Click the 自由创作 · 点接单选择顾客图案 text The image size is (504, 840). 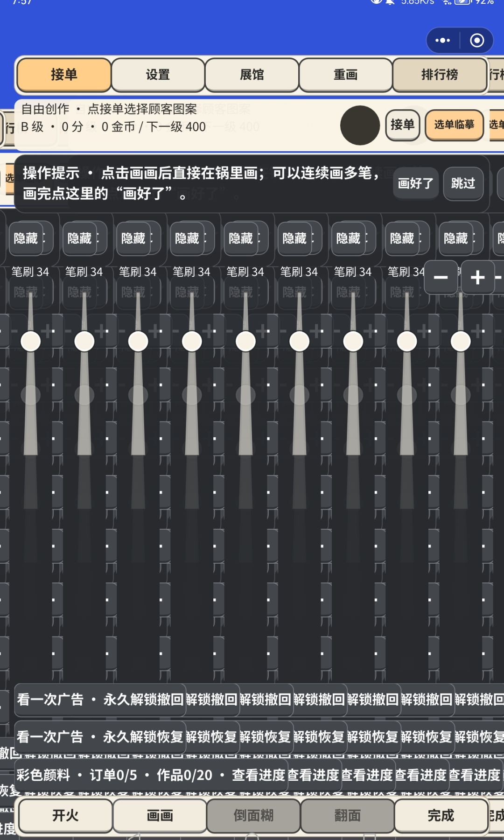(109, 109)
